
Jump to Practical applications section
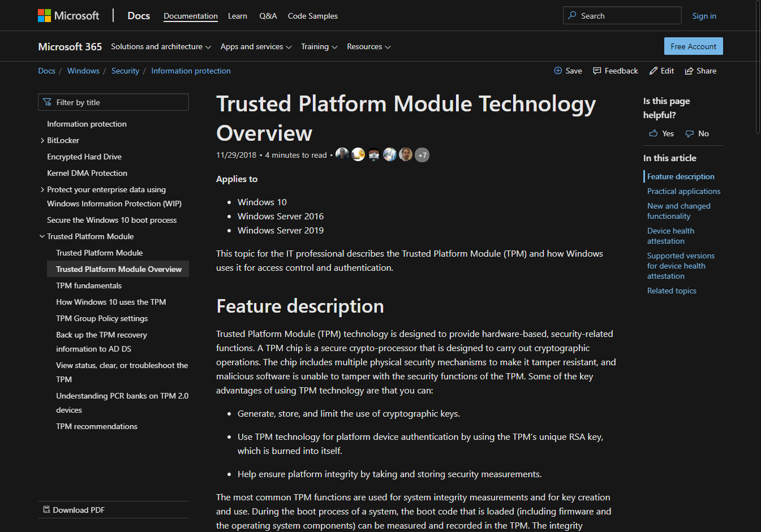pos(683,191)
